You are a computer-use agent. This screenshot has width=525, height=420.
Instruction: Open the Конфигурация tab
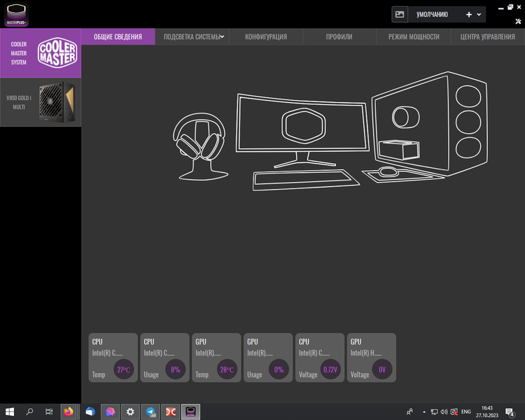266,36
